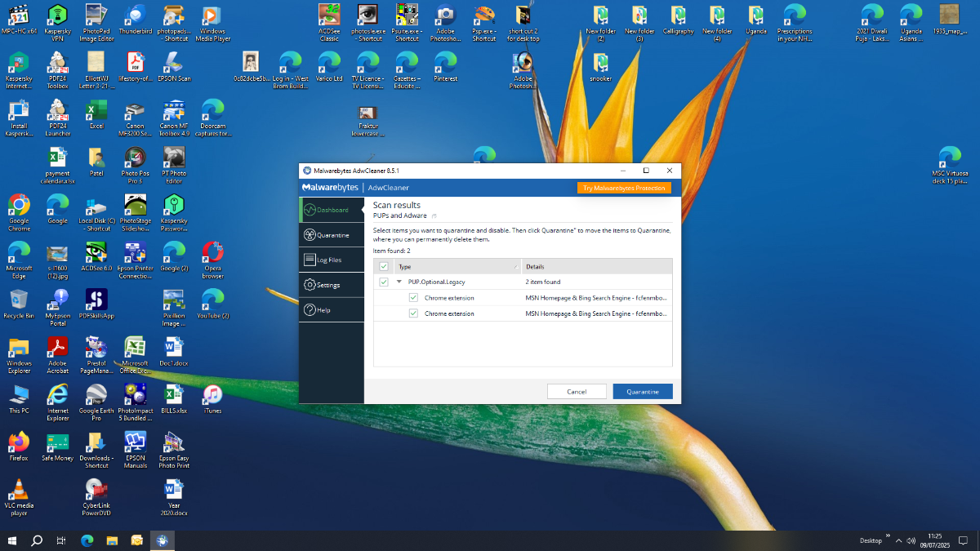Open the Google Earth Pro desktop icon
The height and width of the screenshot is (551, 980).
96,402
